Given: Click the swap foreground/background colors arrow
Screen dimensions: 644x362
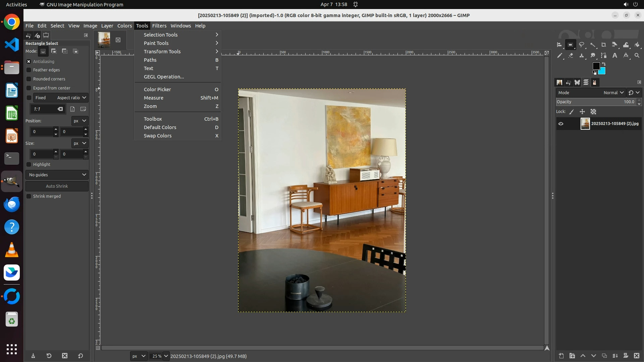Looking at the screenshot, I should tap(604, 64).
